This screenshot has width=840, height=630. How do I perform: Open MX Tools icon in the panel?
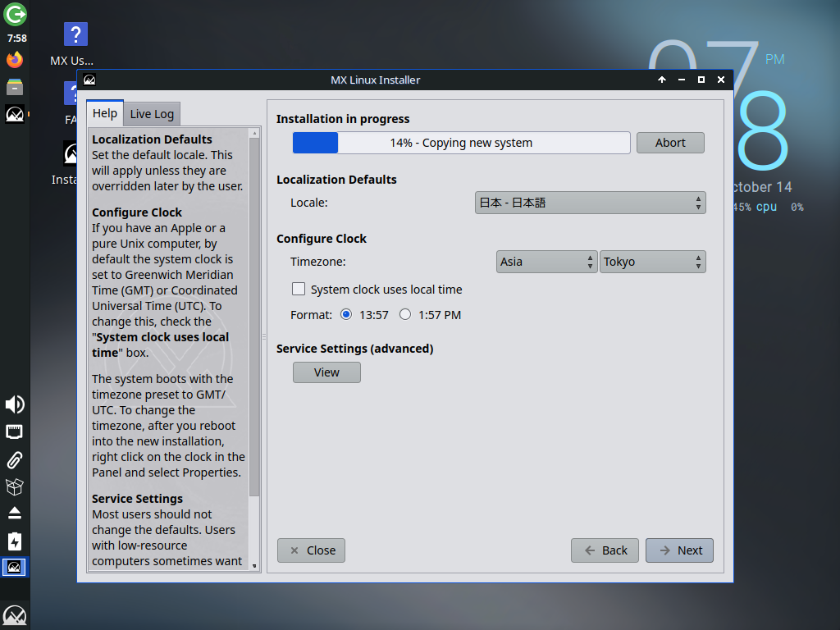click(x=15, y=114)
